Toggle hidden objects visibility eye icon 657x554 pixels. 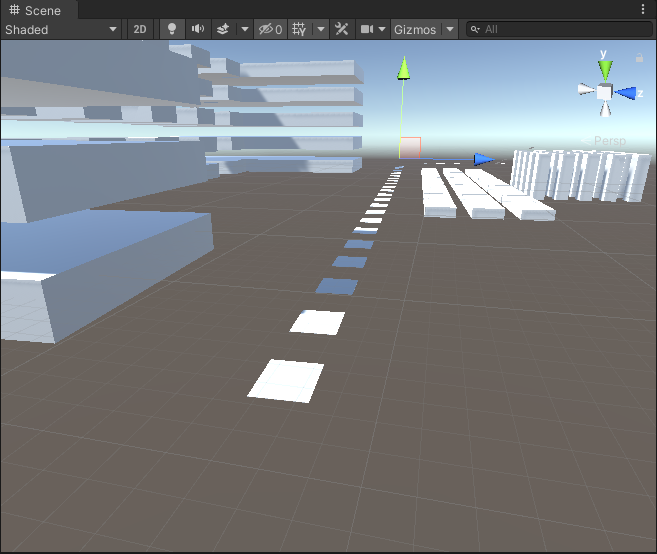[269, 30]
